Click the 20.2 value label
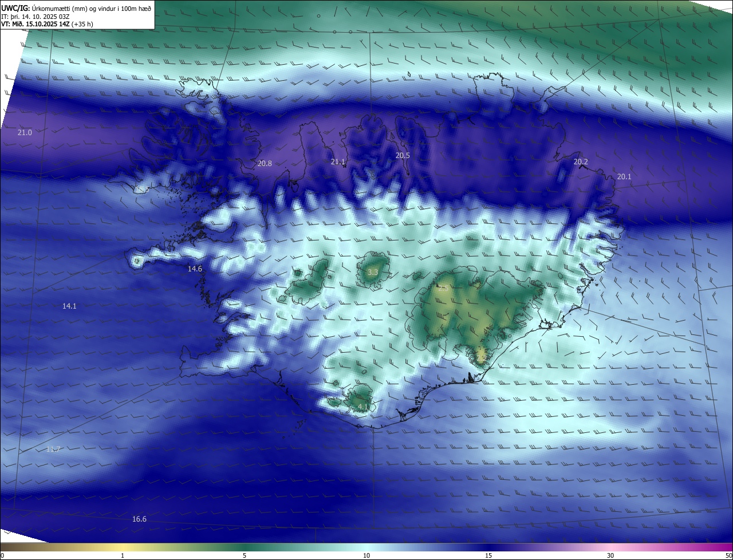This screenshot has height=560, width=733. click(581, 162)
